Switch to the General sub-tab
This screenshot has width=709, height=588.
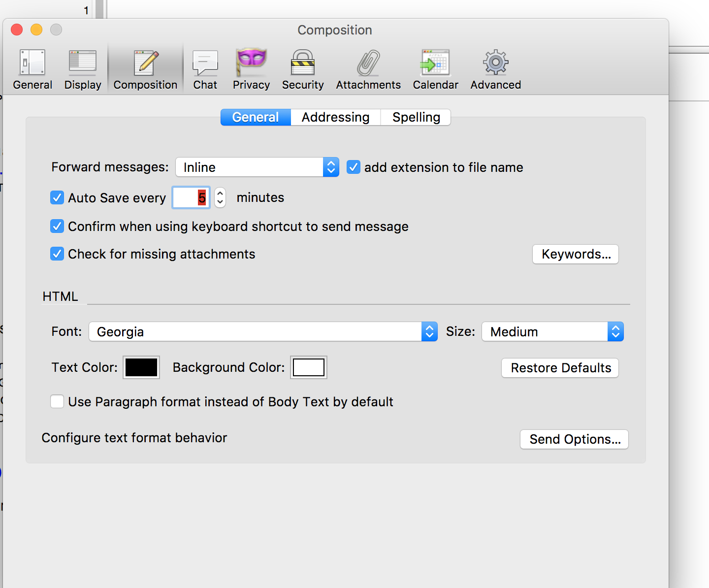pos(256,117)
